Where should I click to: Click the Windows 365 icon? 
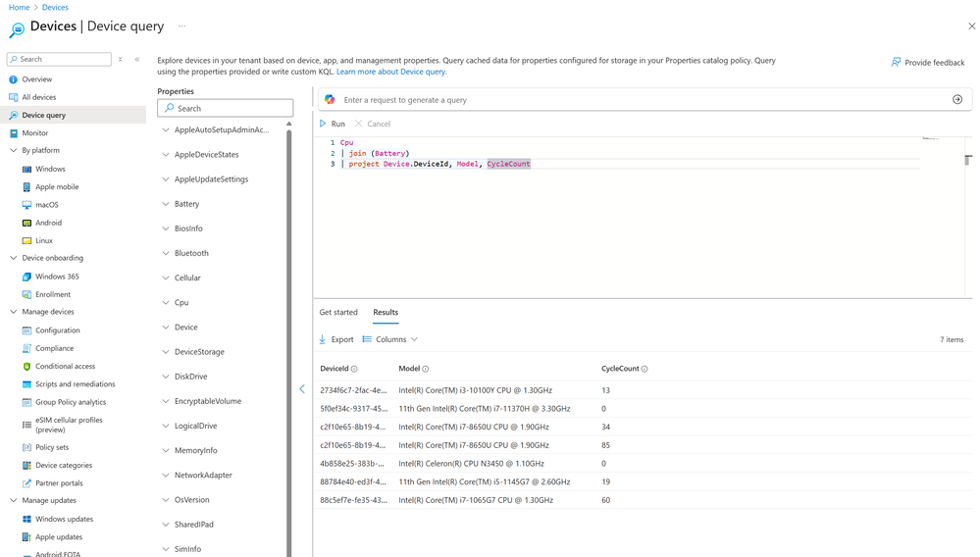(26, 277)
